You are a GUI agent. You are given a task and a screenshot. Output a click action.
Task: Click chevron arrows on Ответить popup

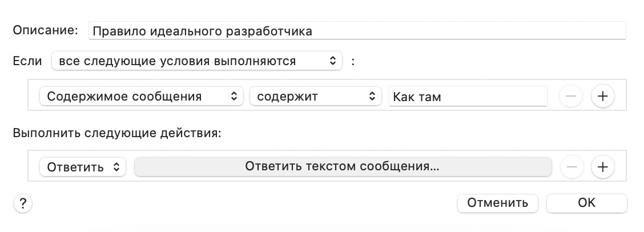[x=116, y=167]
